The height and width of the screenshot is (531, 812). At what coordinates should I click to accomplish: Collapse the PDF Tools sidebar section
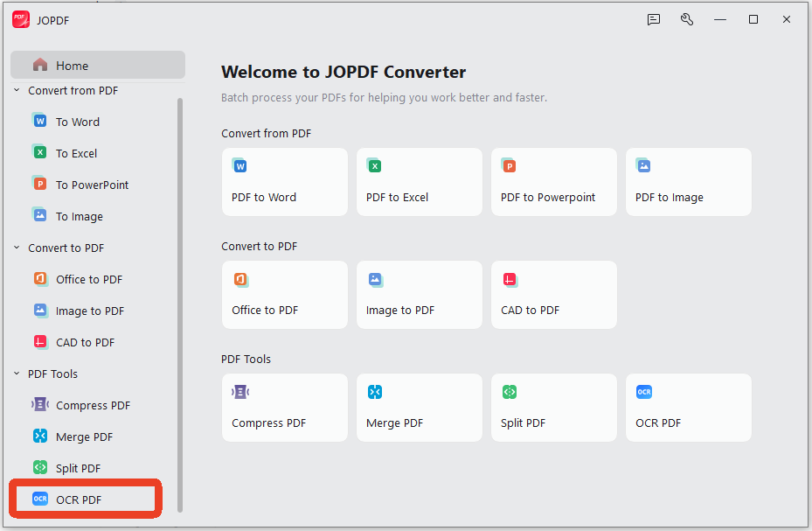tap(17, 374)
